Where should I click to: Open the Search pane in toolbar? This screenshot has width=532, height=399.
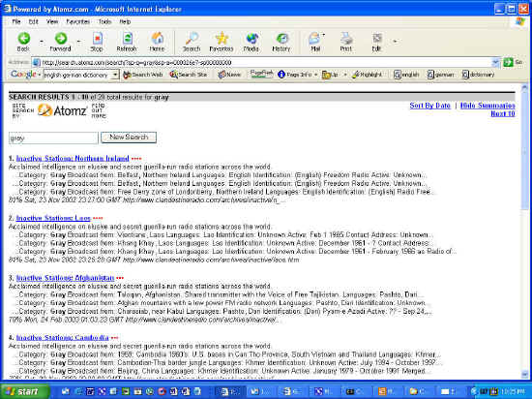coord(192,42)
